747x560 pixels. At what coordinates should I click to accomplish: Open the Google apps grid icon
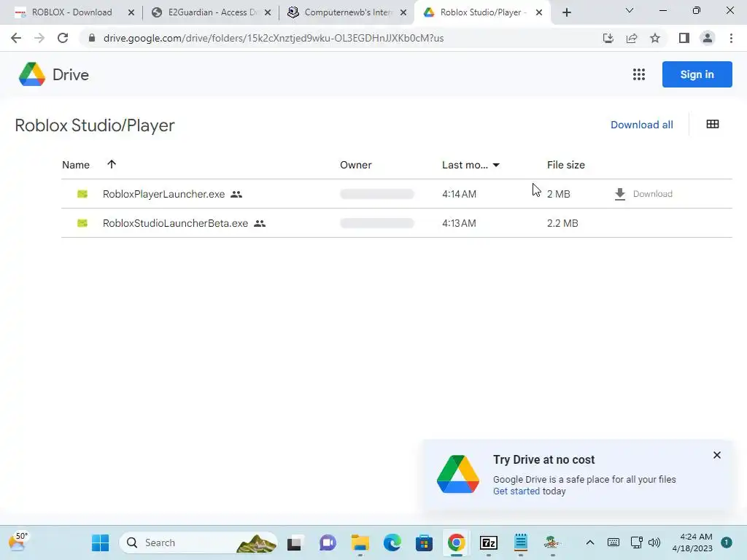point(639,74)
